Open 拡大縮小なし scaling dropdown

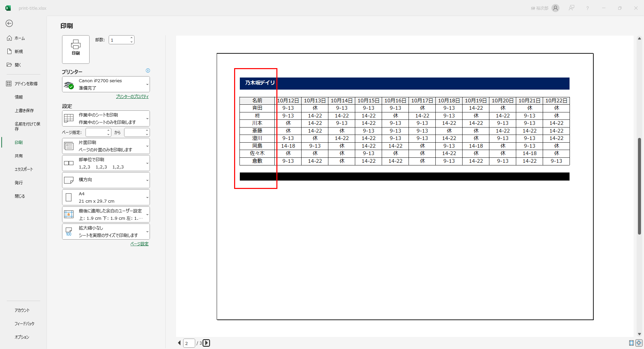pos(106,232)
